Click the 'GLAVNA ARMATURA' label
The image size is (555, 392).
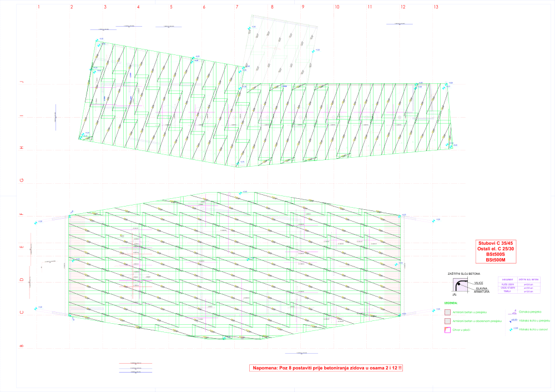click(x=481, y=290)
